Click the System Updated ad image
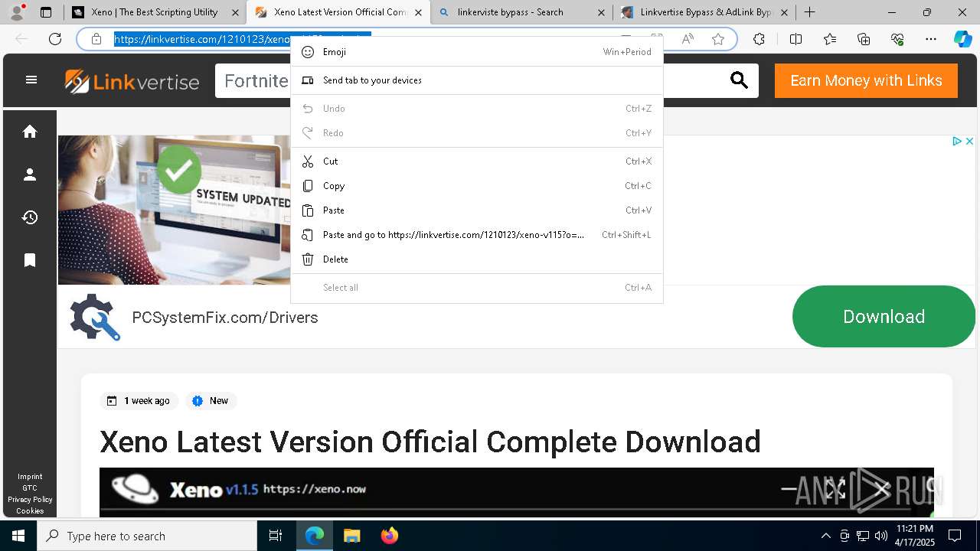This screenshot has width=980, height=551. pos(175,210)
